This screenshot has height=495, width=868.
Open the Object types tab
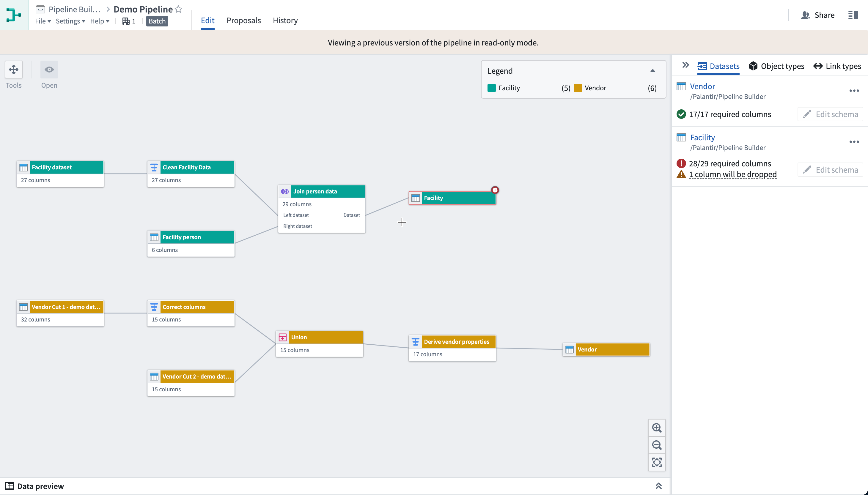[776, 66]
